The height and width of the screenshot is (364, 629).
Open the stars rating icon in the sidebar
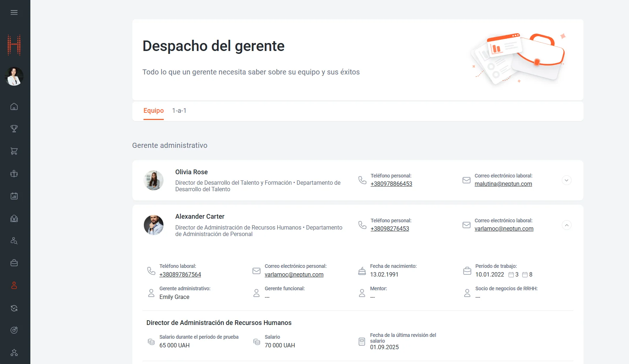14,352
